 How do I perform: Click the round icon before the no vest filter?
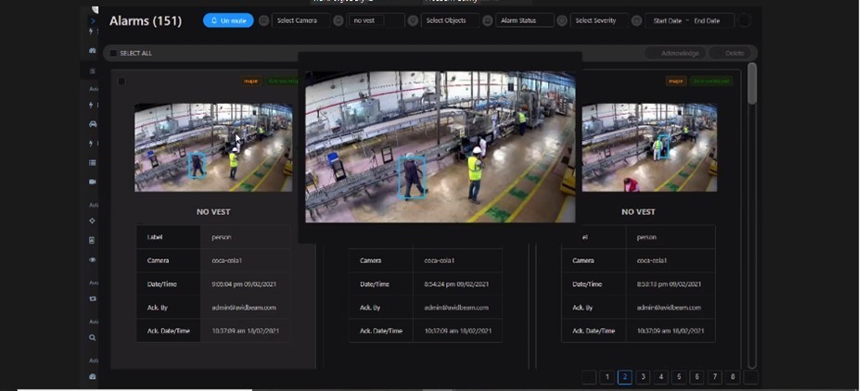338,20
